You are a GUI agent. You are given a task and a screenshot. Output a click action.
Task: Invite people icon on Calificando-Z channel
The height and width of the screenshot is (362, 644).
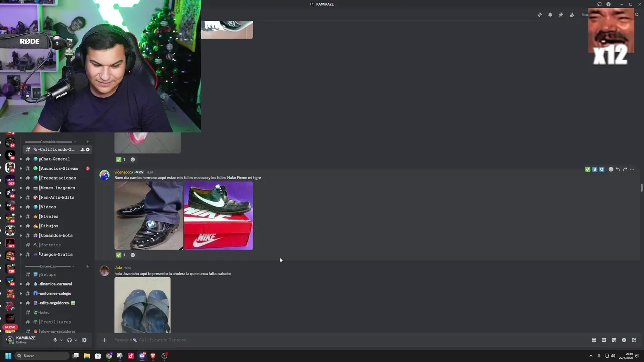pyautogui.click(x=83, y=149)
